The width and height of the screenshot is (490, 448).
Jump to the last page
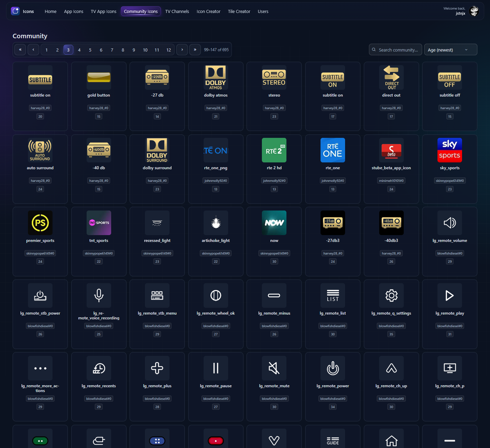click(195, 50)
